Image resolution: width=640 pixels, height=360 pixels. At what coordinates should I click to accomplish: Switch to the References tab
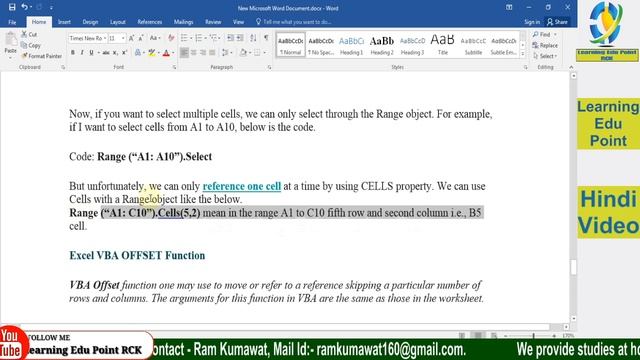pyautogui.click(x=150, y=22)
